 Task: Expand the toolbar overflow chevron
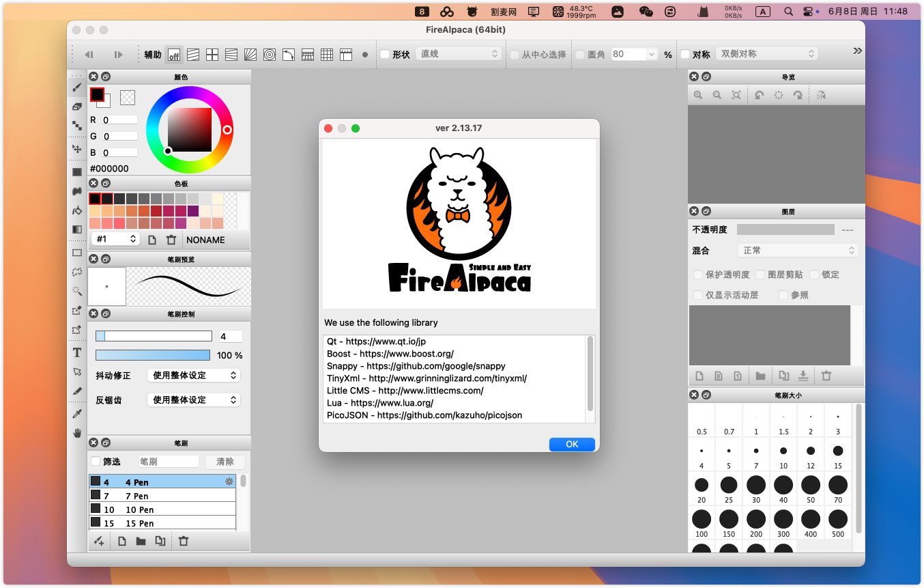click(x=858, y=51)
